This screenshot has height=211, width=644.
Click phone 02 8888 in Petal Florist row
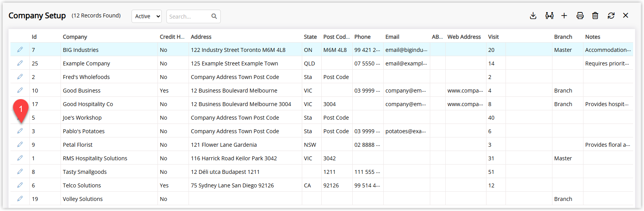(367, 145)
